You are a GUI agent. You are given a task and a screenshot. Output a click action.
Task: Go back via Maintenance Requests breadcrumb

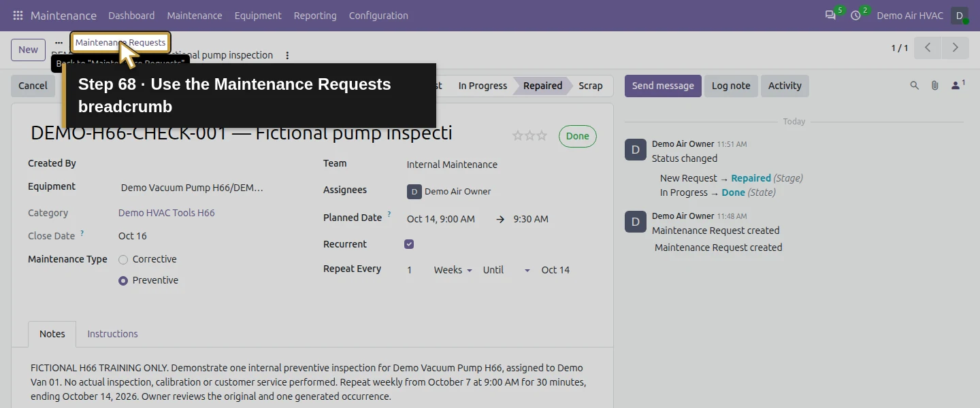coord(120,42)
